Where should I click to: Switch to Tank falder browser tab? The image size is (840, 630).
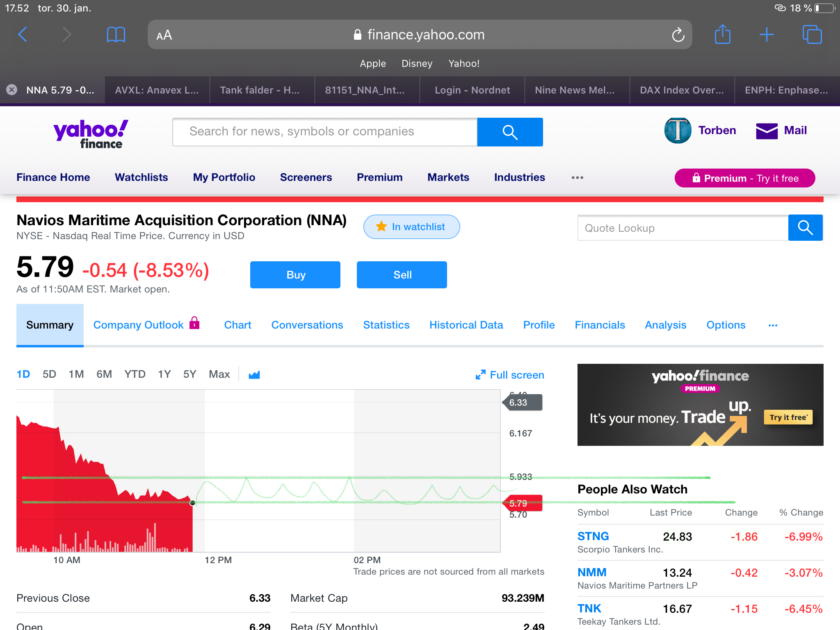pyautogui.click(x=262, y=90)
